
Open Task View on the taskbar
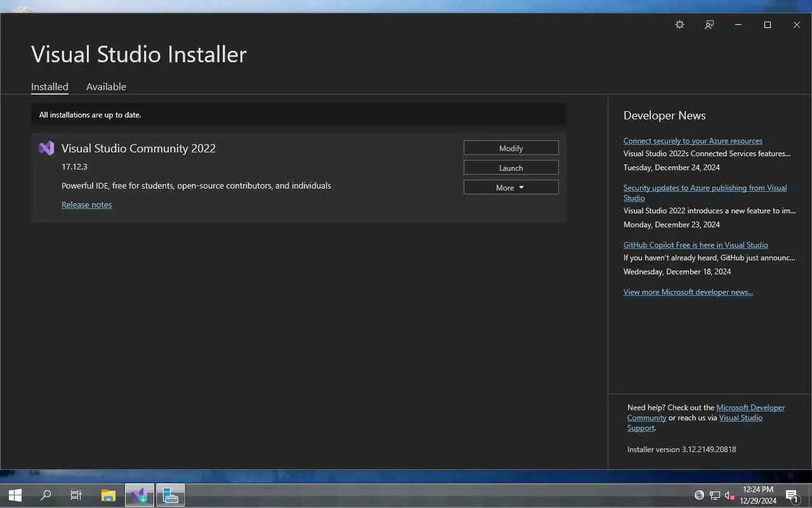[76, 495]
